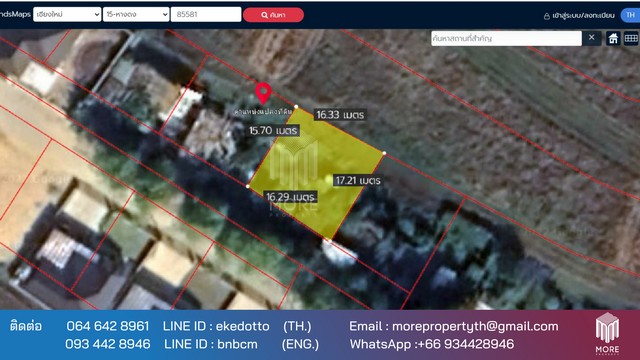The image size is (640, 360).
Task: Focus the ค้นหาสถานที่สำคัญ search box
Action: coord(506,38)
